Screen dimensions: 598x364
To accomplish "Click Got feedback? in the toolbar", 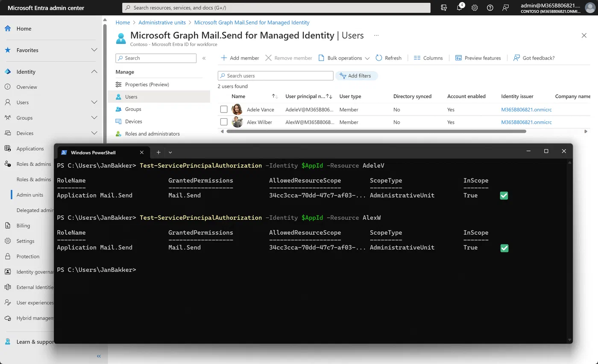I will tap(534, 58).
